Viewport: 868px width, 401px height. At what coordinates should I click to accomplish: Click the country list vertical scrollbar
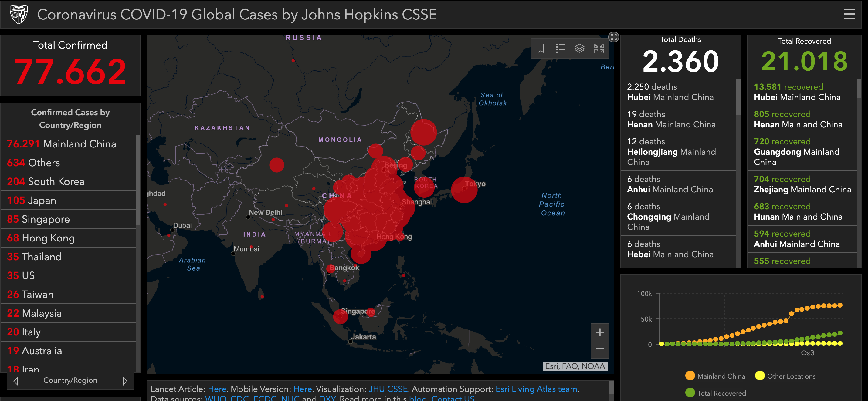pyautogui.click(x=138, y=180)
